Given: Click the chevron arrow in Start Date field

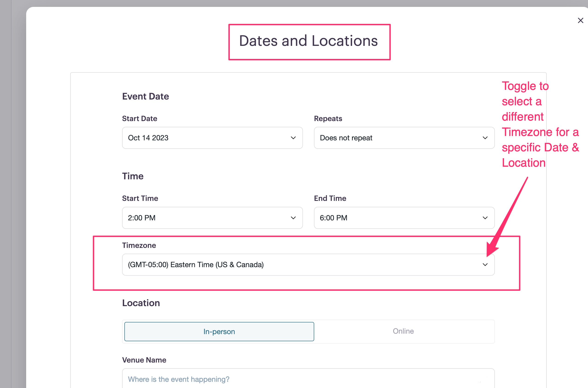Looking at the screenshot, I should pyautogui.click(x=293, y=138).
